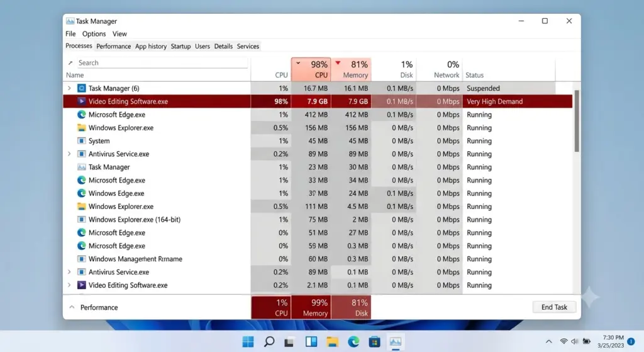
Task: Switch to the App history tab
Action: click(151, 46)
